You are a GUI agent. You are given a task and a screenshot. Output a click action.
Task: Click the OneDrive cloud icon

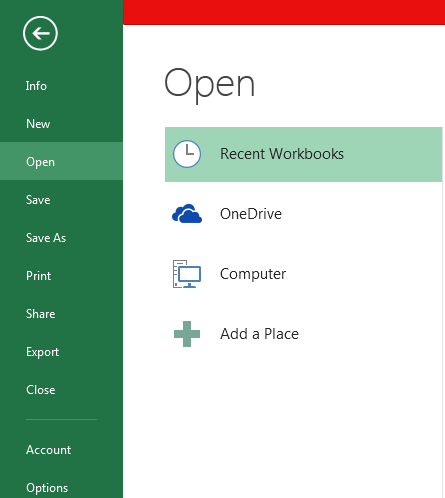click(187, 214)
